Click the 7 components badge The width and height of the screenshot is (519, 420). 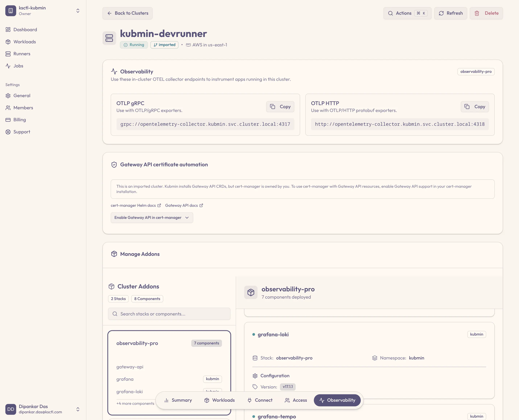(x=207, y=343)
